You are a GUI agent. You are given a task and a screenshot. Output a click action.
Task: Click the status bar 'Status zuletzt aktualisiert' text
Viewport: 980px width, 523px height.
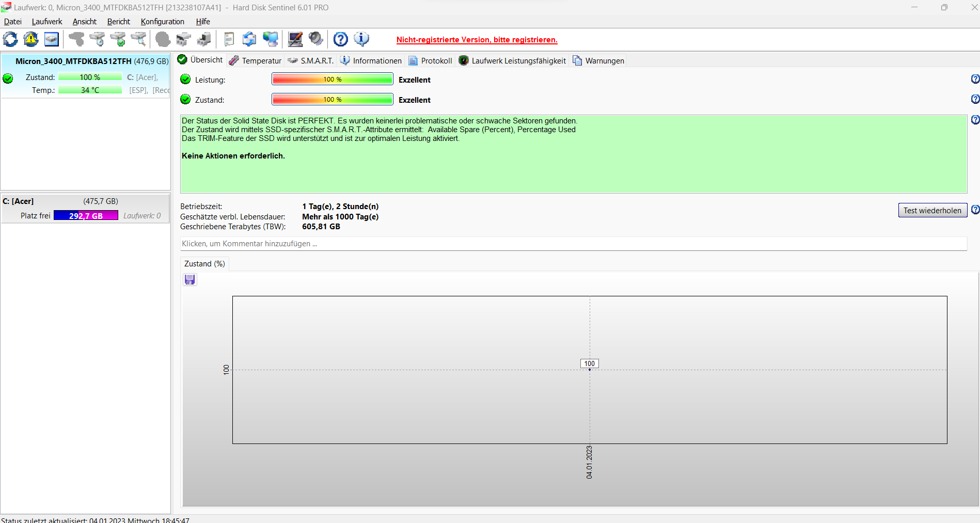pyautogui.click(x=96, y=519)
